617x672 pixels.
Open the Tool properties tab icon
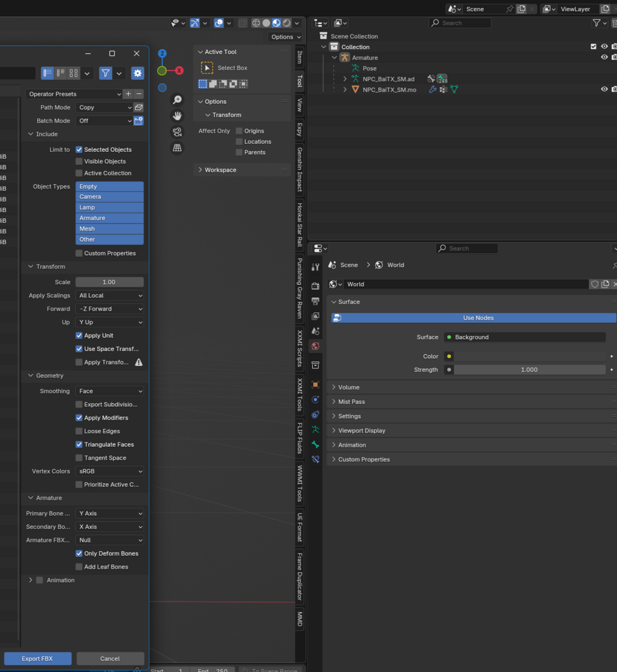click(315, 267)
